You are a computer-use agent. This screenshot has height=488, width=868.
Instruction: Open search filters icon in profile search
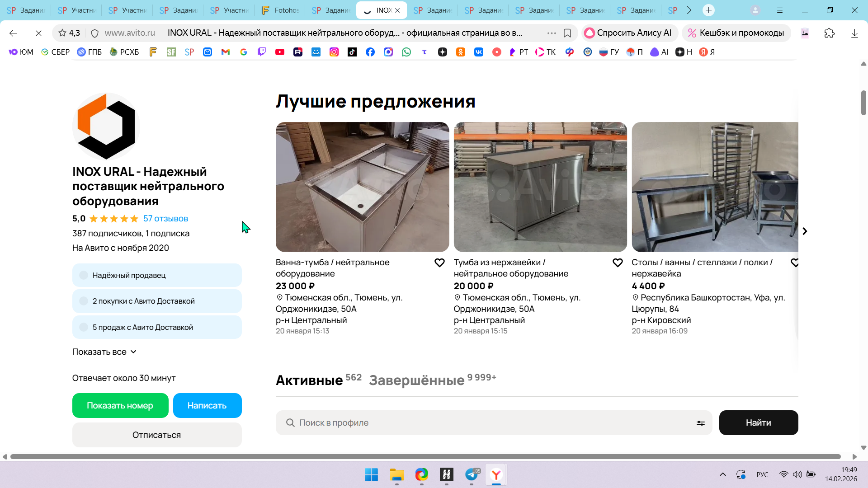[x=700, y=423]
